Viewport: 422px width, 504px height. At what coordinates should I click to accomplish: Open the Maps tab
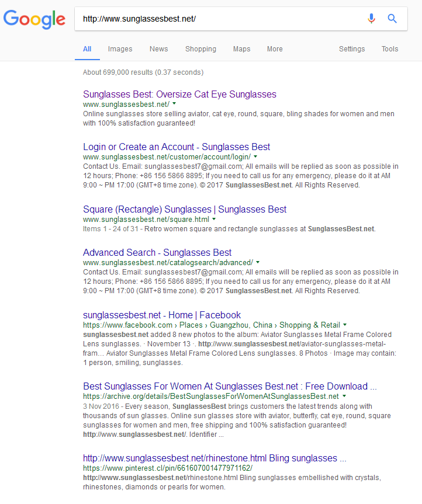(241, 49)
